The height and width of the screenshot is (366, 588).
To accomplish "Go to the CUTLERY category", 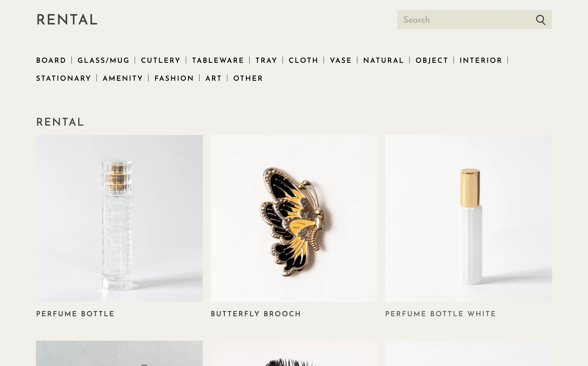I will pos(161,60).
